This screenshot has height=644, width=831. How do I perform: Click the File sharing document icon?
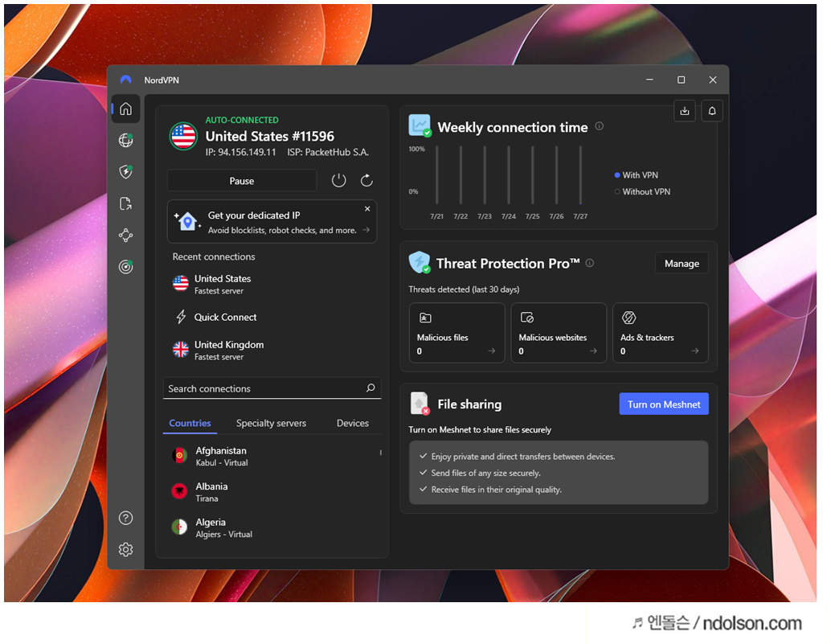click(420, 404)
